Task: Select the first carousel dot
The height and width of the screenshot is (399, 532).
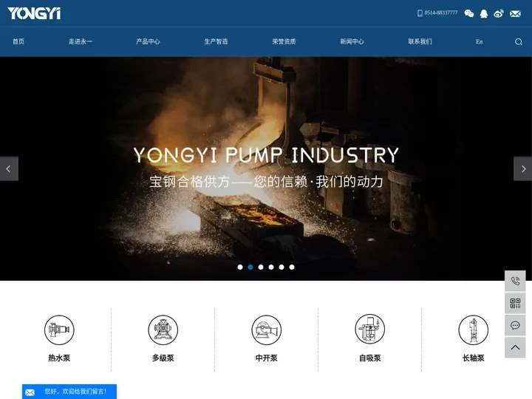Action: (x=240, y=267)
